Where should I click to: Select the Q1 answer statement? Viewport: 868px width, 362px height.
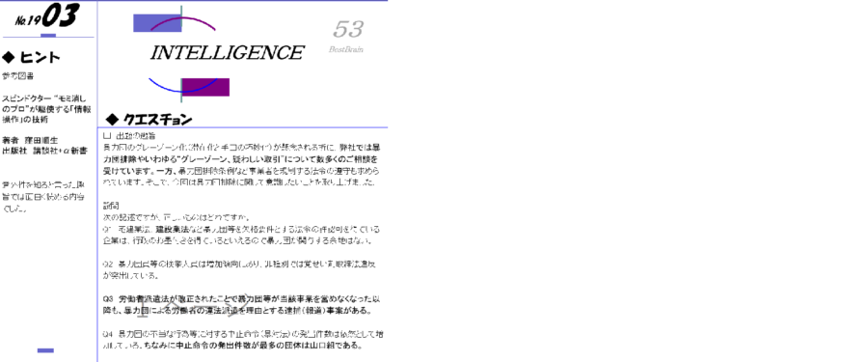pyautogui.click(x=241, y=235)
